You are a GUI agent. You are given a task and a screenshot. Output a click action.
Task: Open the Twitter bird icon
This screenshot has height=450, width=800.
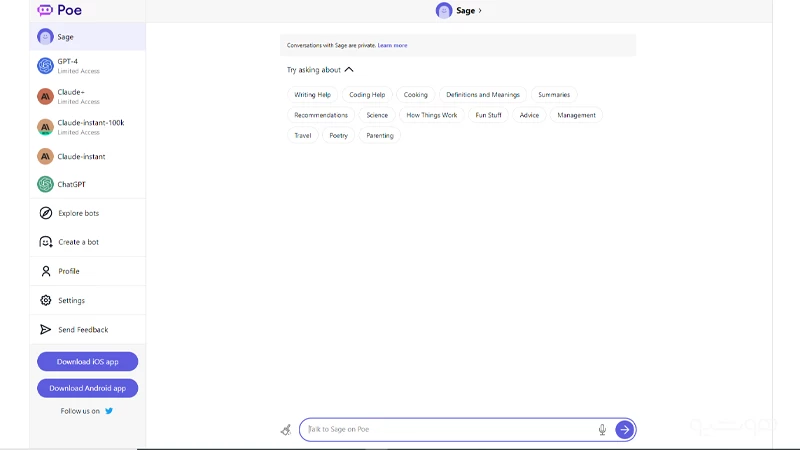(109, 411)
